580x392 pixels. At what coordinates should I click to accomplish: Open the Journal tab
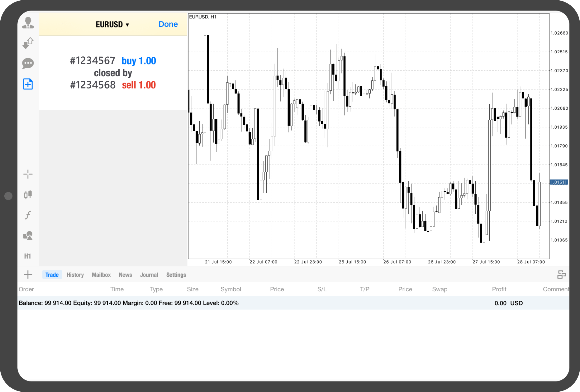[149, 275]
